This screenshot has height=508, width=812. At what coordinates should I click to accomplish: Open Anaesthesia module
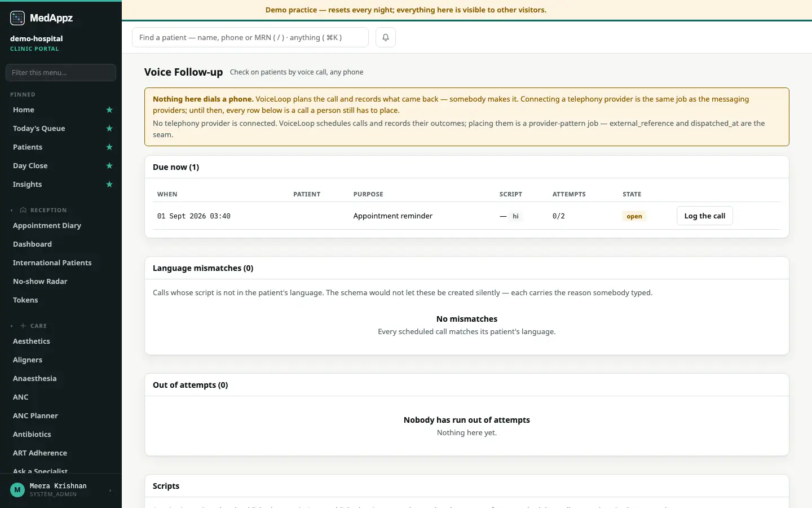35,379
